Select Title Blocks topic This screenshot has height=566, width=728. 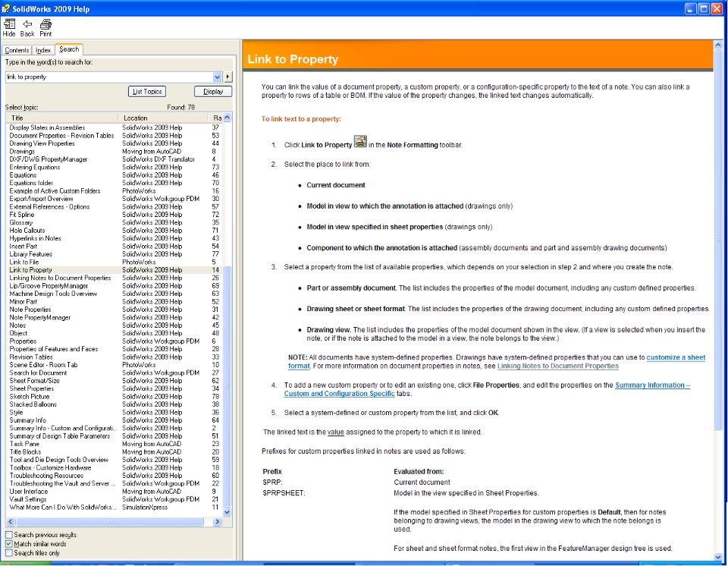pyautogui.click(x=26, y=451)
